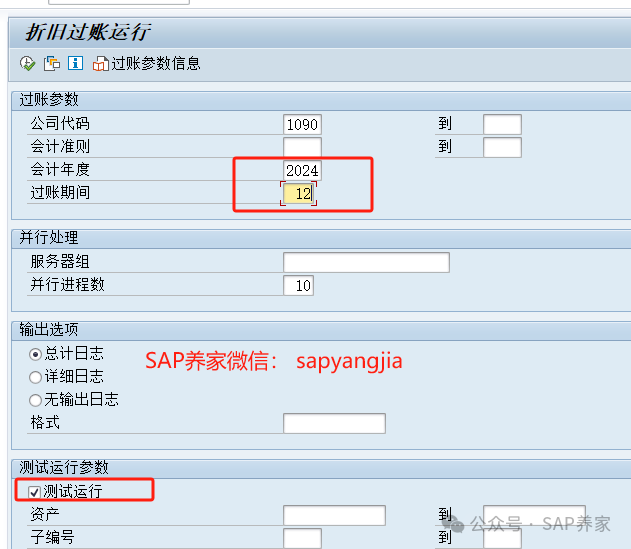Click the 会计准则 label
Viewport: 631px width, 549px height.
[60, 146]
